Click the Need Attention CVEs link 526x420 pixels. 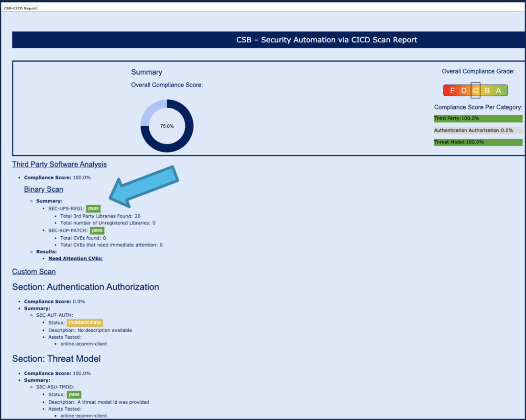coord(76,258)
